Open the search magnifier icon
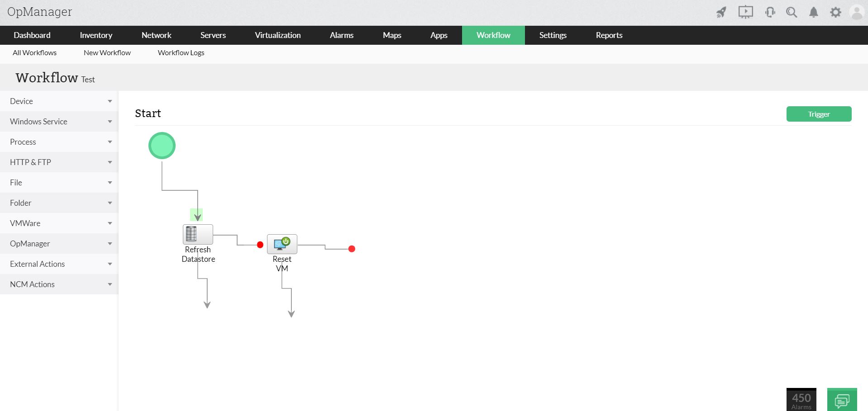The height and width of the screenshot is (411, 868). point(792,12)
